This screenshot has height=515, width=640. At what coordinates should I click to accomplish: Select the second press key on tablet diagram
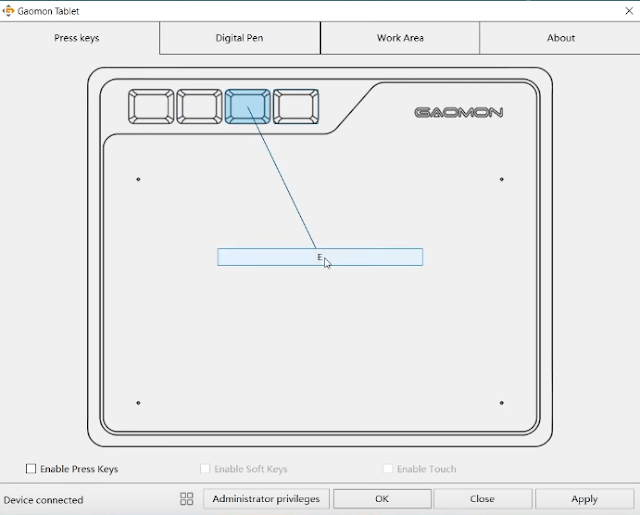pos(199,107)
